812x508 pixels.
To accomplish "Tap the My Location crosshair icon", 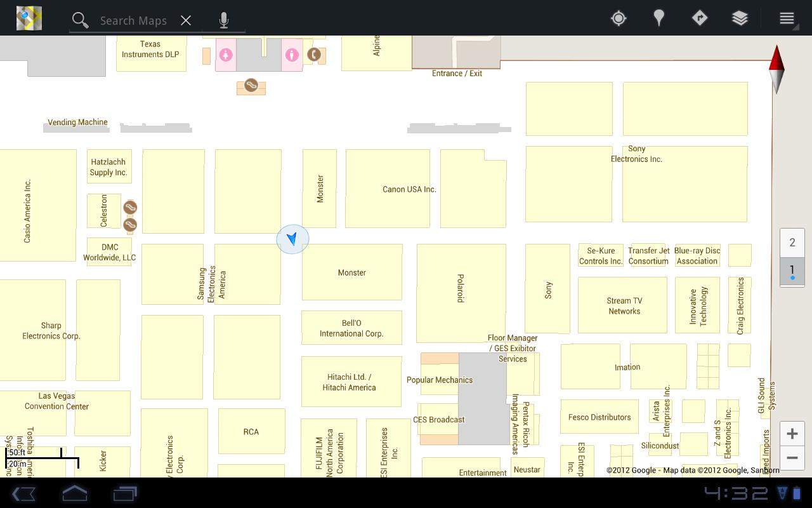I will (619, 18).
